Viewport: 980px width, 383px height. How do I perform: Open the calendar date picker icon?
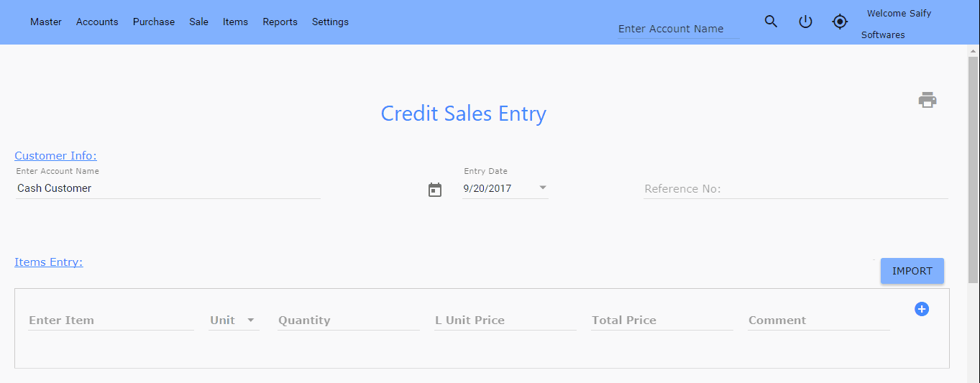pyautogui.click(x=435, y=190)
